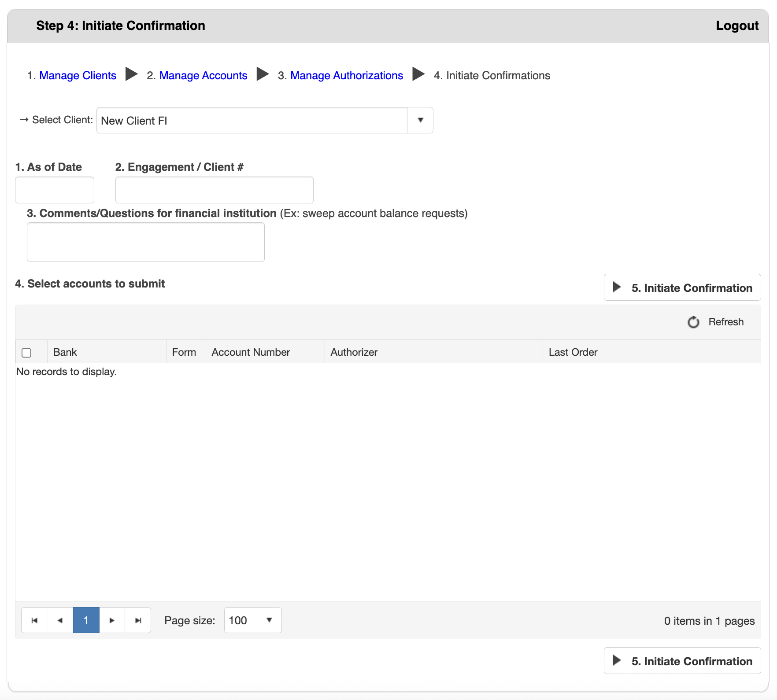Screen dimensions: 777x700
Task: Click the Engagement / Client # field
Action: coord(214,190)
